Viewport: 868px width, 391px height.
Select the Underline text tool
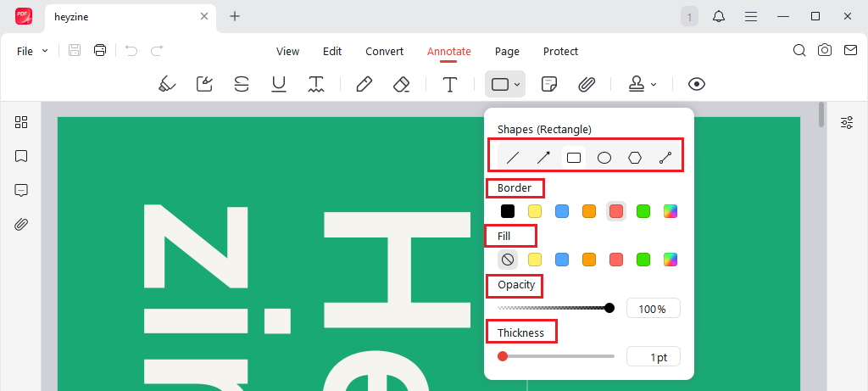(x=278, y=84)
